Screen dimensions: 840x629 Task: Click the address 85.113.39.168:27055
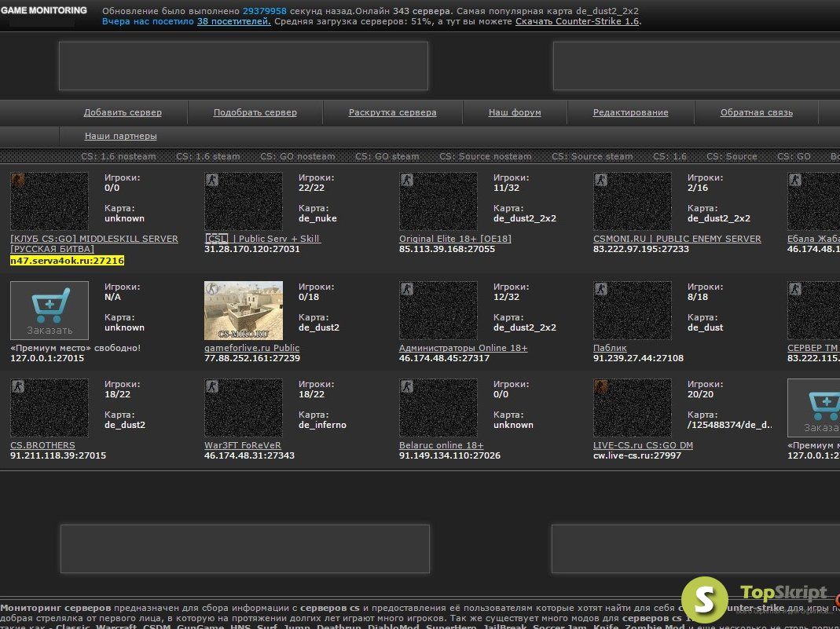click(x=447, y=249)
